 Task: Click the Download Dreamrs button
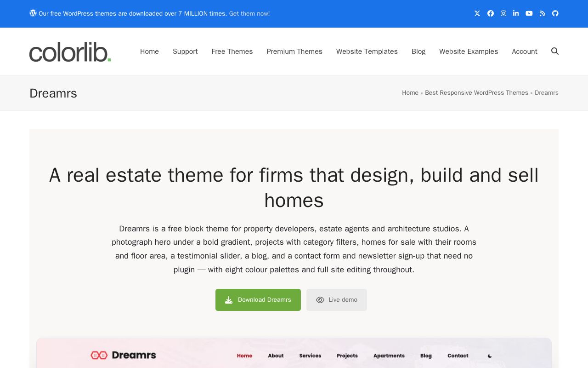(258, 300)
